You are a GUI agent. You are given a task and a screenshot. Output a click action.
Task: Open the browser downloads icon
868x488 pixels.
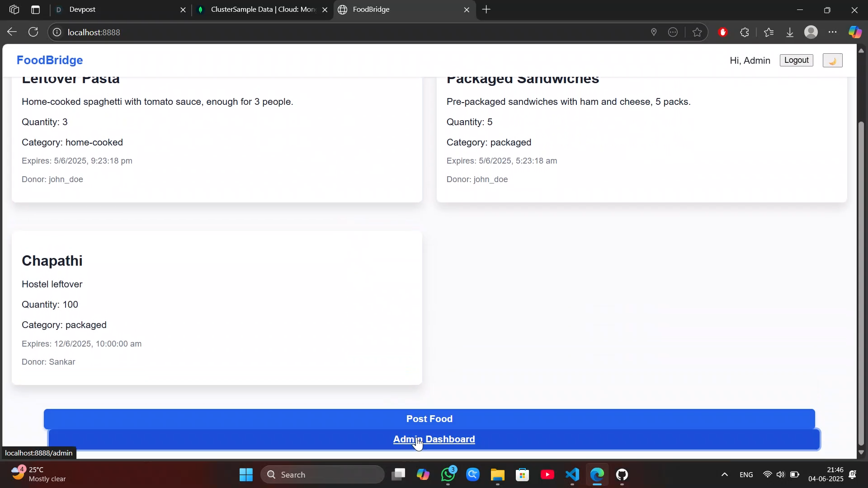tap(790, 33)
